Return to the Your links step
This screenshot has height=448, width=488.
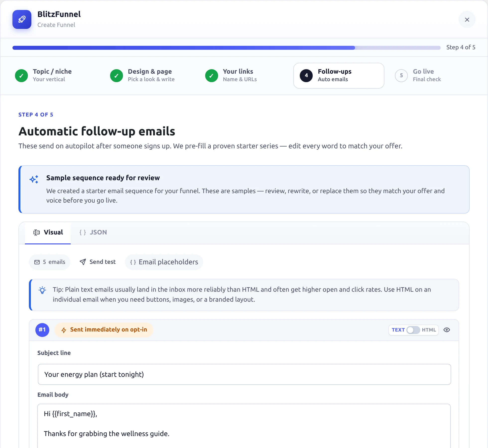pos(231,75)
